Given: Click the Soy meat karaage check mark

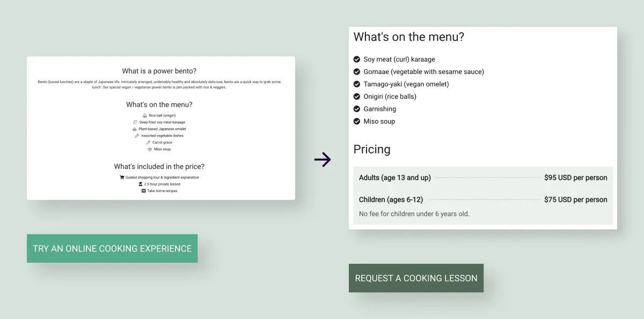Looking at the screenshot, I should [x=357, y=59].
